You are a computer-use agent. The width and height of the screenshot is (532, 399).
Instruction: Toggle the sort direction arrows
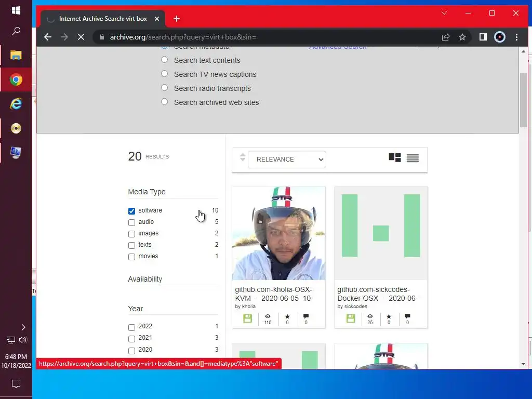[242, 157]
